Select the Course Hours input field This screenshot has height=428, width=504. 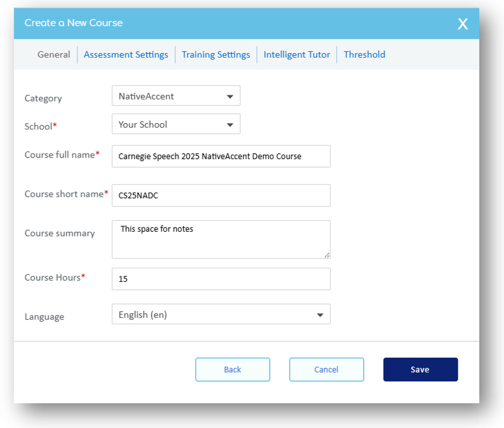tap(221, 279)
